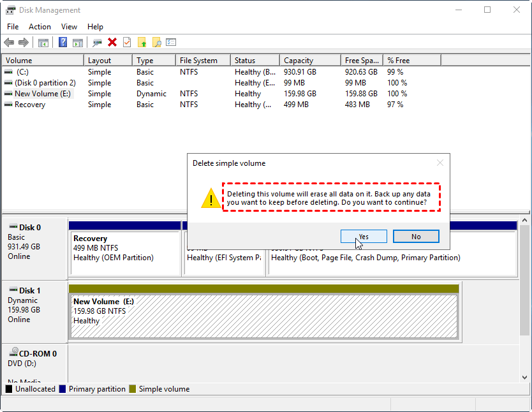
Task: Sort by the Free Spa... column header
Action: click(x=362, y=61)
